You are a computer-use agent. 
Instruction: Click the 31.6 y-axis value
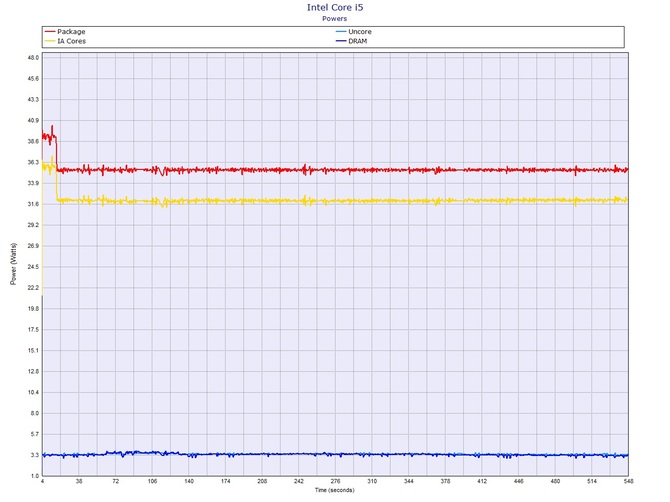point(33,204)
